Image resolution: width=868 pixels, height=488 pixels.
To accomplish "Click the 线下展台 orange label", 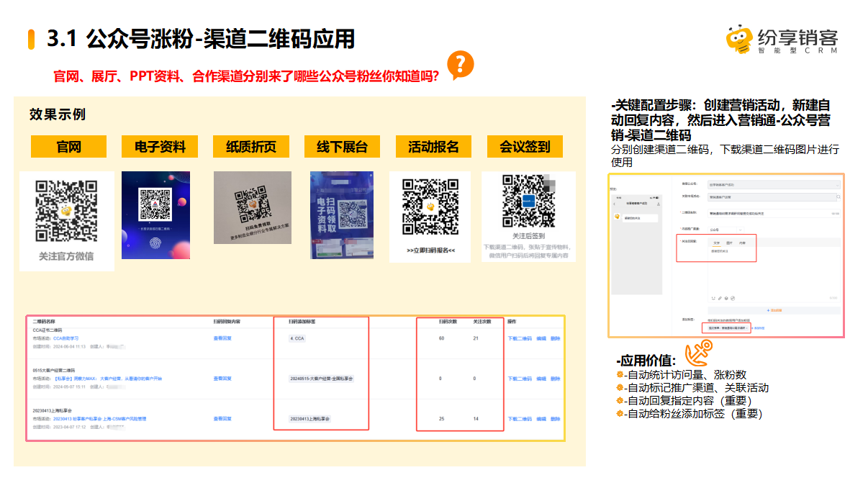I will pyautogui.click(x=343, y=147).
